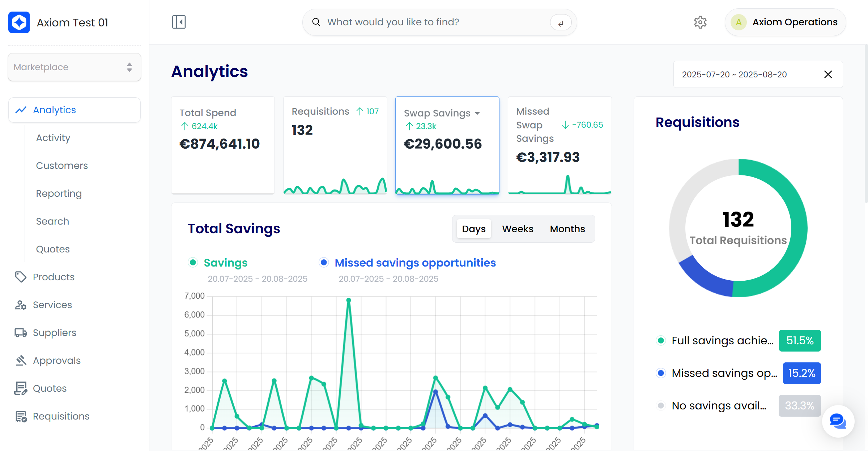Image resolution: width=868 pixels, height=451 pixels.
Task: Toggle Full savings achieved legend item
Action: click(722, 340)
